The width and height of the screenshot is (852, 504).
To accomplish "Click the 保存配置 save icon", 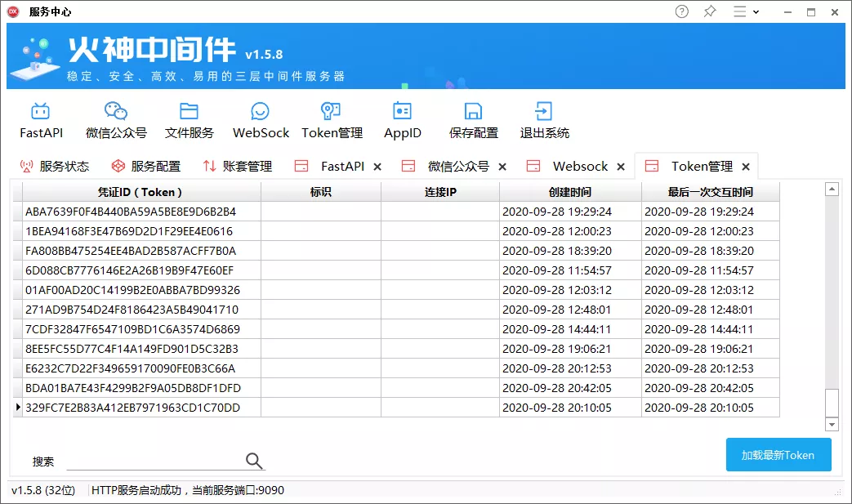I will [473, 120].
